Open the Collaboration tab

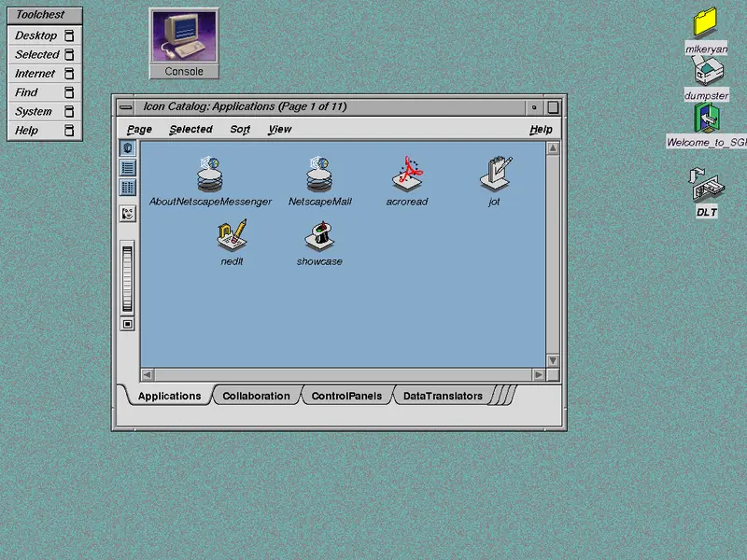coord(256,396)
